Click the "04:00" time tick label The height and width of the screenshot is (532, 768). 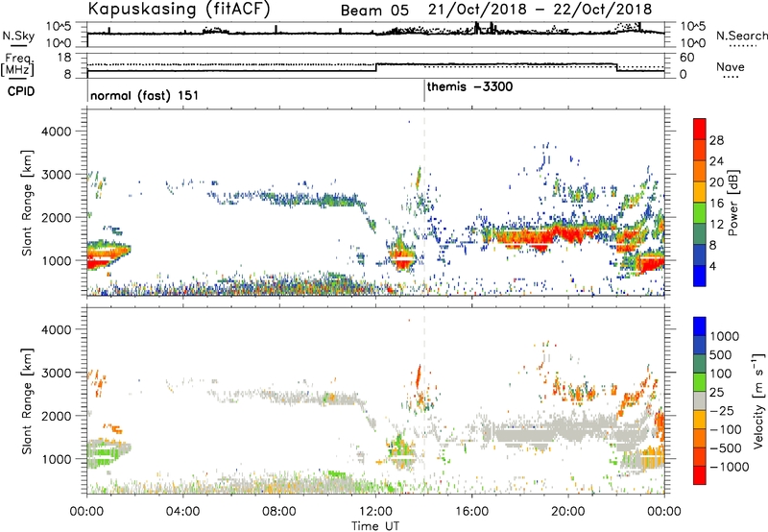183,512
